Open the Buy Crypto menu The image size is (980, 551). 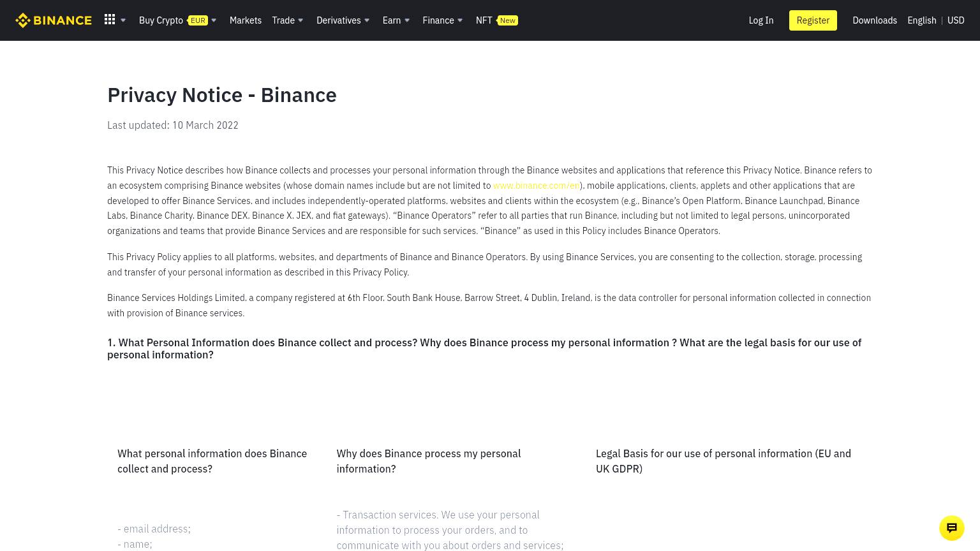pos(161,20)
